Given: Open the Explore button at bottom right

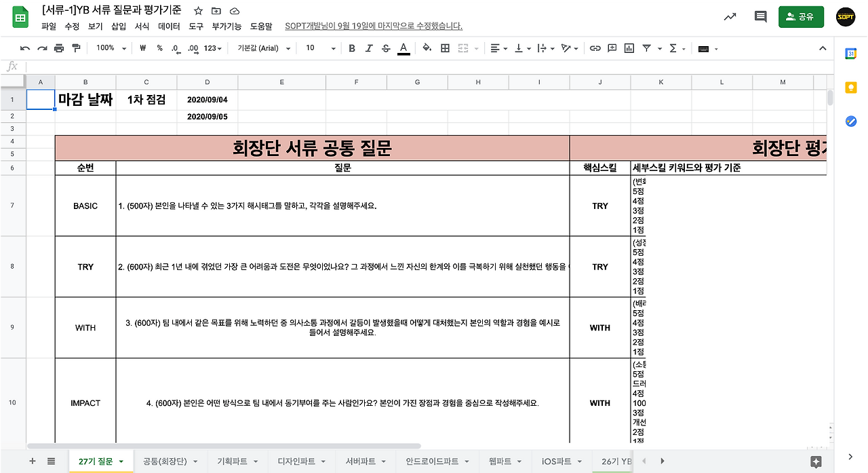Looking at the screenshot, I should point(816,461).
